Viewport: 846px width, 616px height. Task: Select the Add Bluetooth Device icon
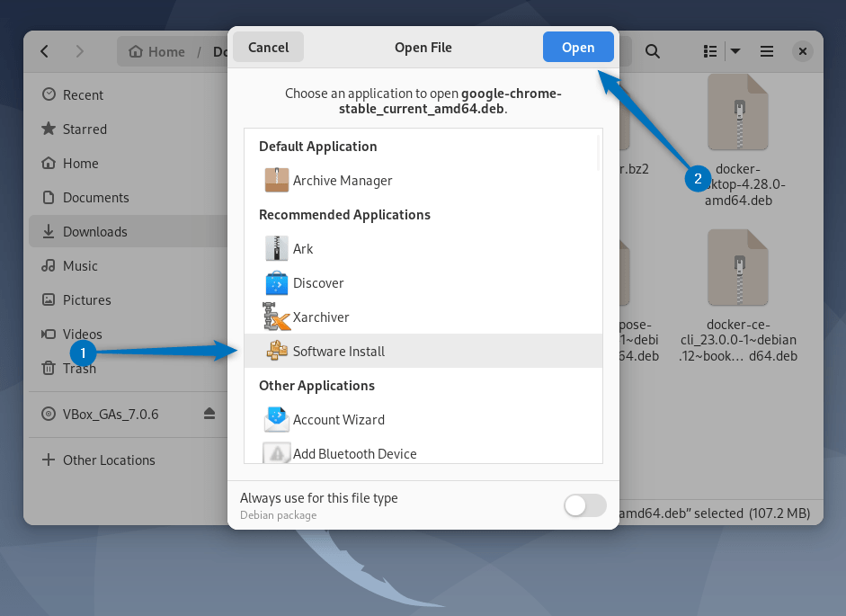276,452
